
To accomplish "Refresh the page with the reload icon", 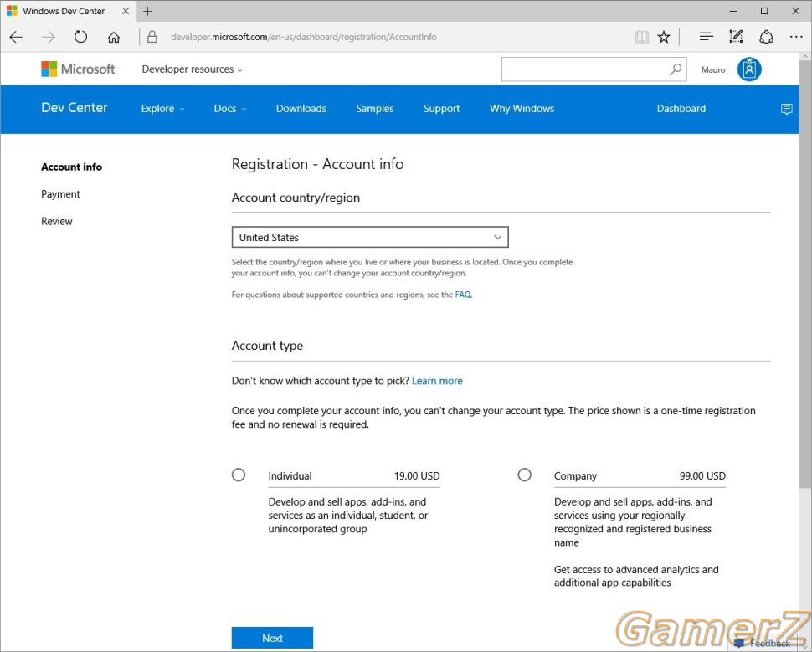I will (x=81, y=37).
